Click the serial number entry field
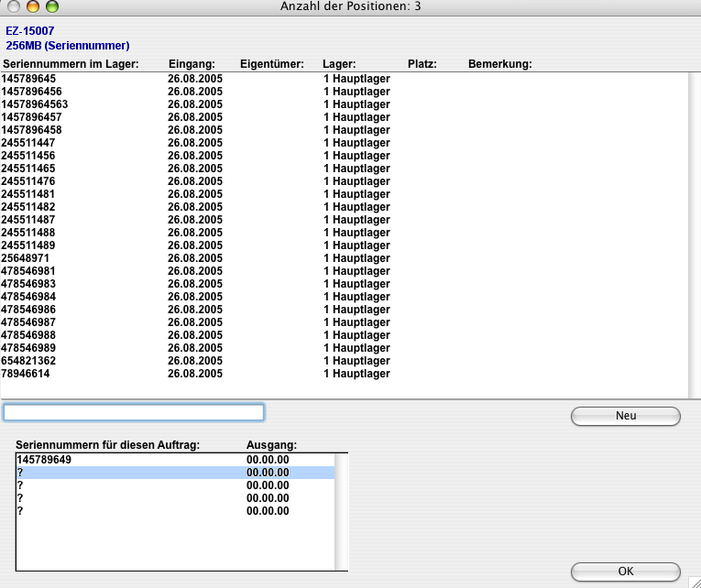This screenshot has height=588, width=701. (134, 412)
